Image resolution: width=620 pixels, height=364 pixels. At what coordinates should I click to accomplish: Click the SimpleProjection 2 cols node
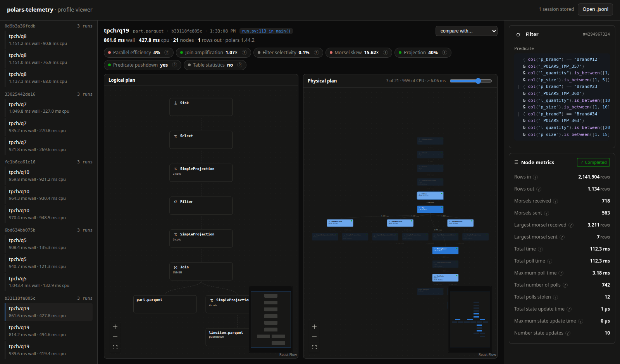click(x=201, y=173)
